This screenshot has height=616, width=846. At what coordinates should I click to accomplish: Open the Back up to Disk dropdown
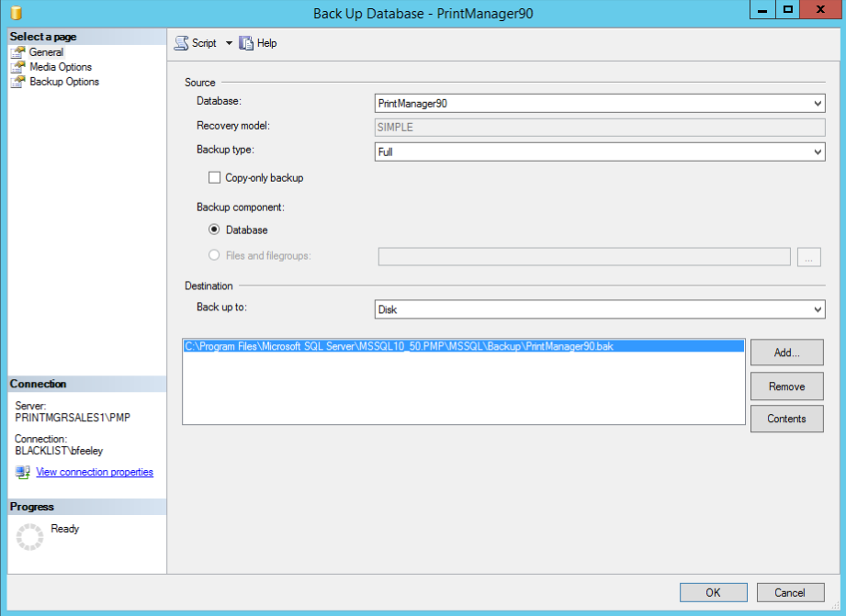(600, 309)
